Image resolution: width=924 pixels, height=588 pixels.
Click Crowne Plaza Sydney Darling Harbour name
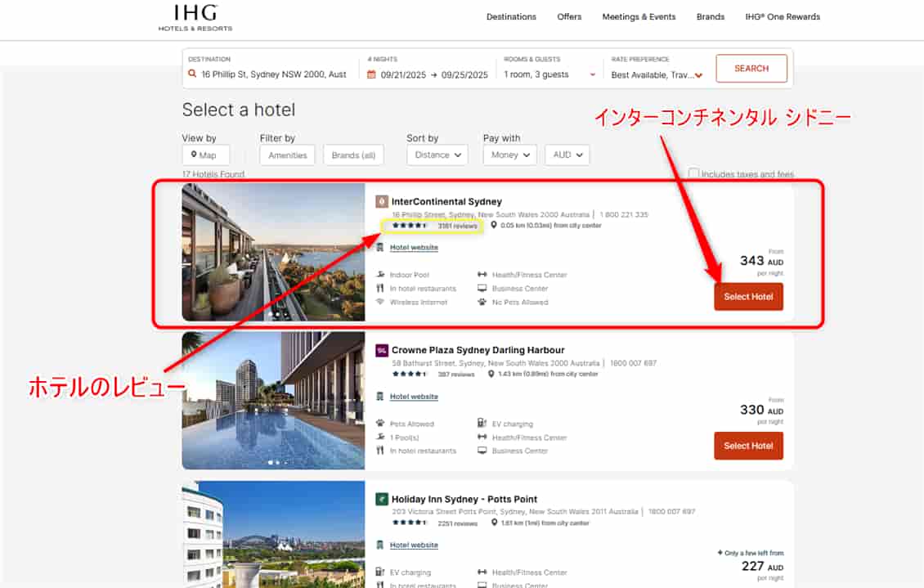pos(478,350)
